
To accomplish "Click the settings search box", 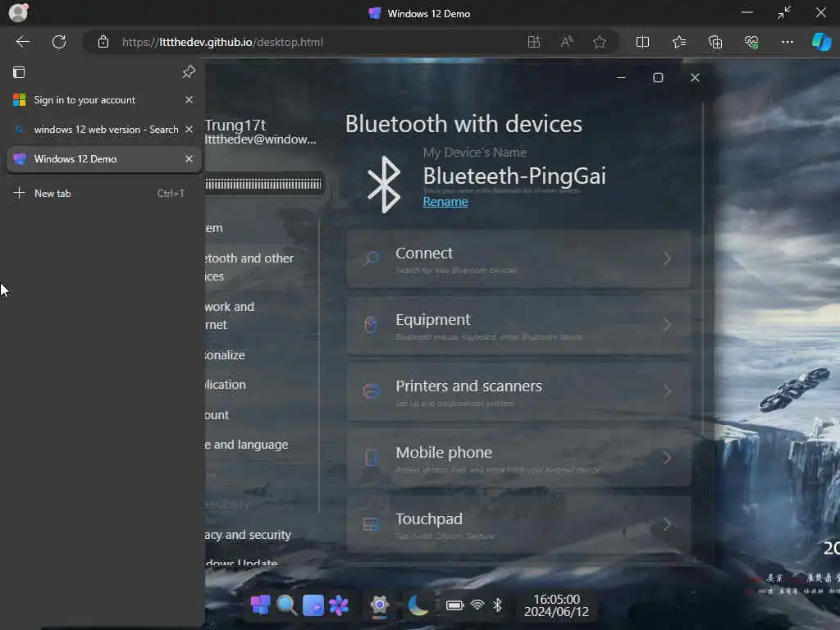I will pyautogui.click(x=263, y=185).
